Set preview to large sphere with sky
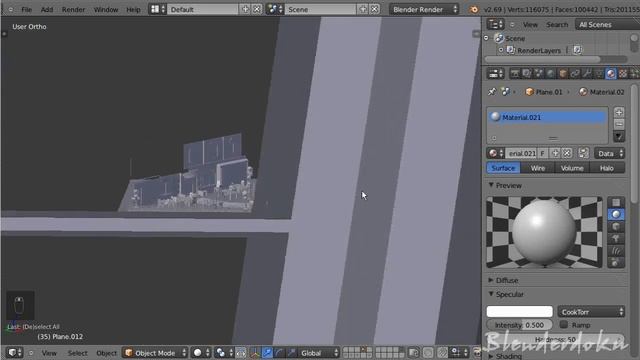The image size is (640, 360). [x=616, y=262]
